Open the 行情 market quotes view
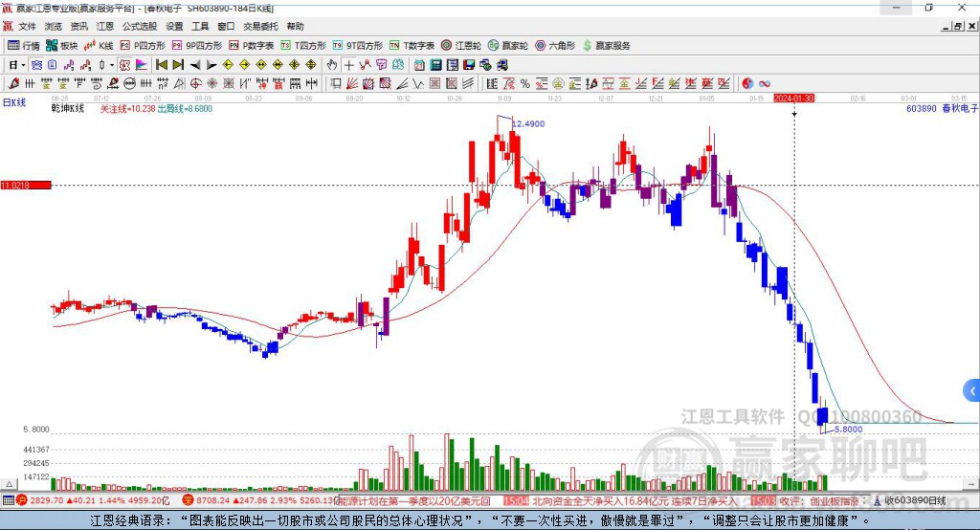This screenshot has height=530, width=980. pyautogui.click(x=23, y=46)
